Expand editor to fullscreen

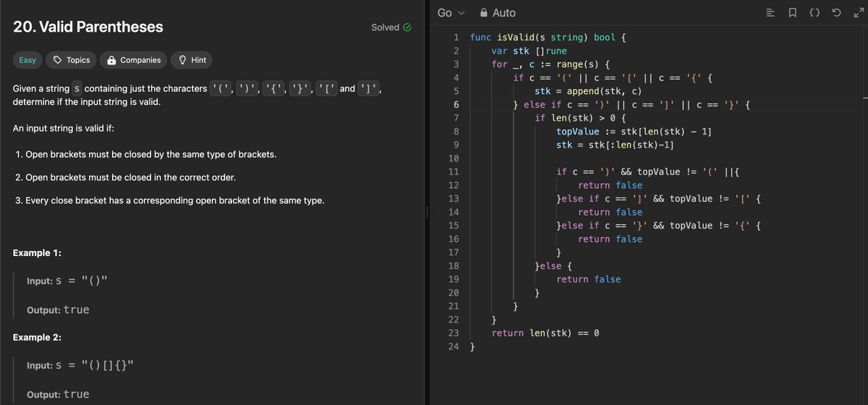tap(858, 12)
